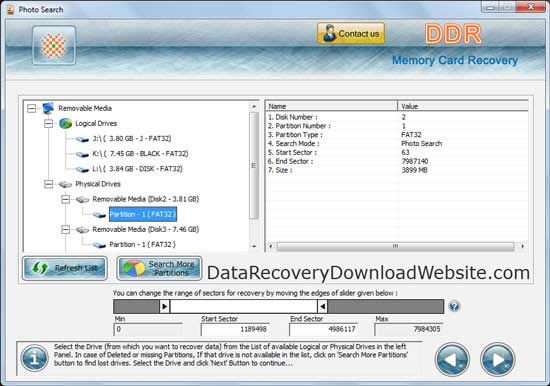Click the Logical Drives label
Image resolution: width=550 pixels, height=386 pixels.
[x=96, y=124]
